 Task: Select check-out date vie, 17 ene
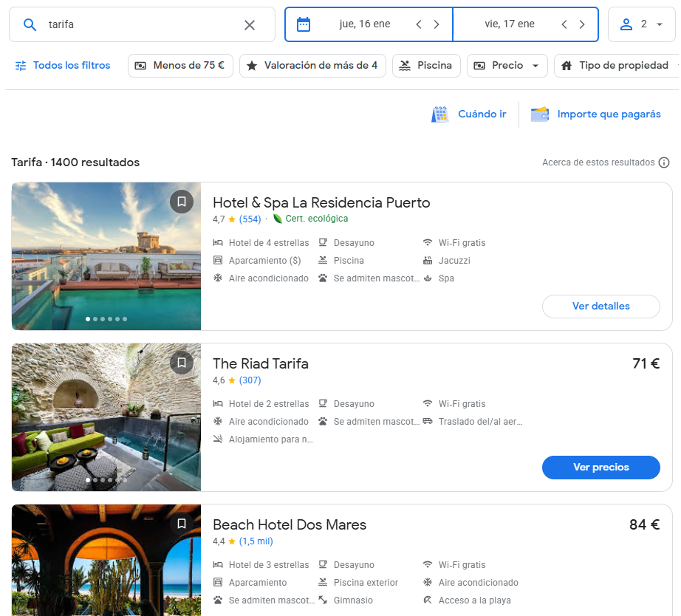pos(510,24)
